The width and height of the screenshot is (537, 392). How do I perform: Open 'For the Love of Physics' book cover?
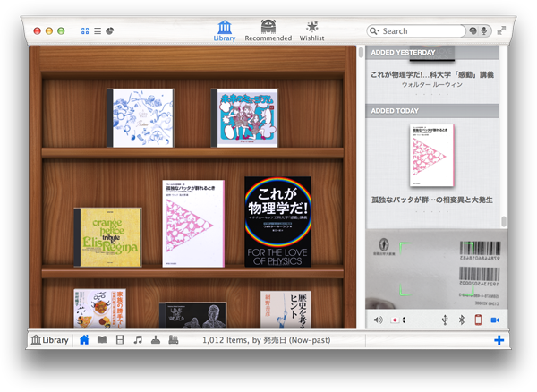(x=277, y=221)
